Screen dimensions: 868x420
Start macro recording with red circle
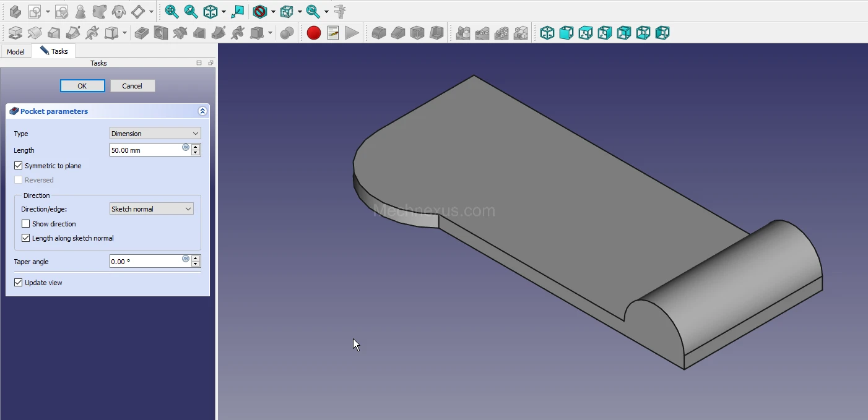[x=314, y=33]
